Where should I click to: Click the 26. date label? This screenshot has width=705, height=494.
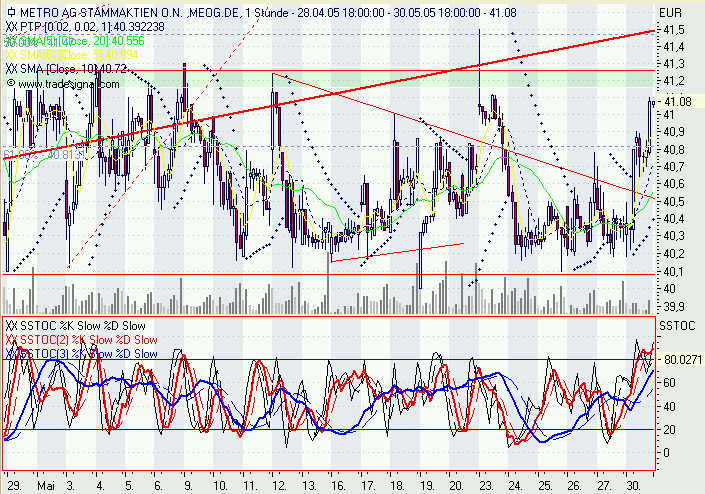coord(574,486)
